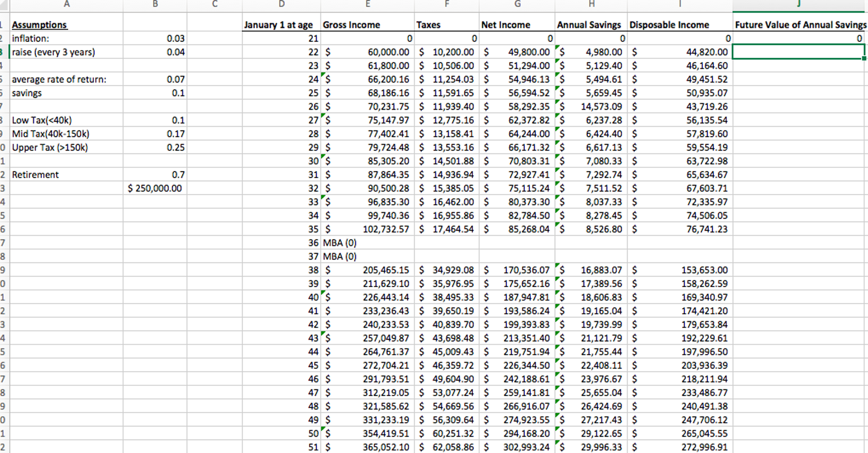Click the 'January 1 at age' header
Image resolution: width=868 pixels, height=453 pixels.
coord(281,25)
